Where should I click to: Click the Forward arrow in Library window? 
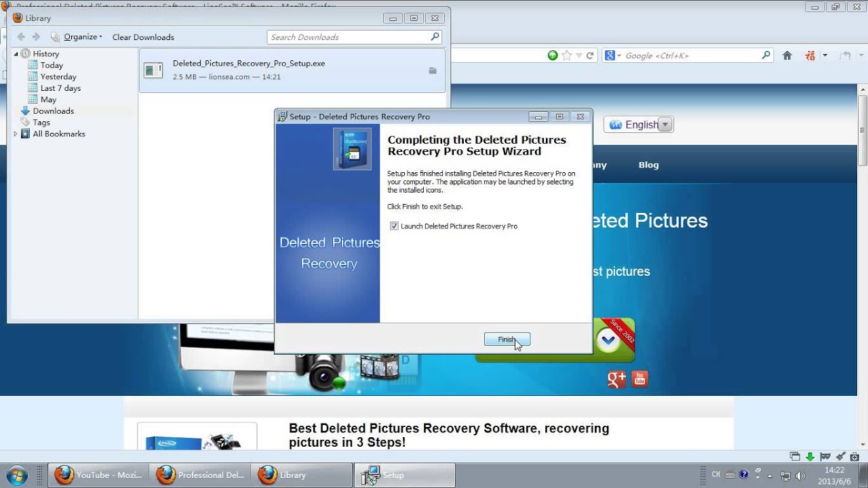point(36,37)
